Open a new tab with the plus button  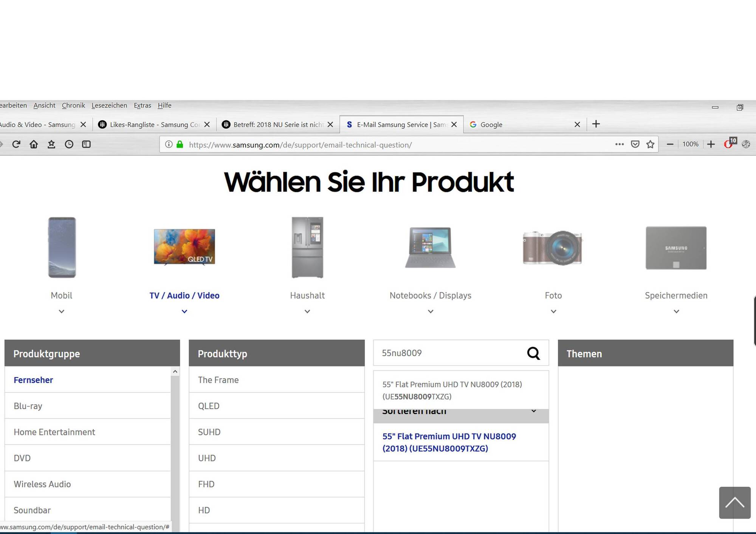point(596,124)
